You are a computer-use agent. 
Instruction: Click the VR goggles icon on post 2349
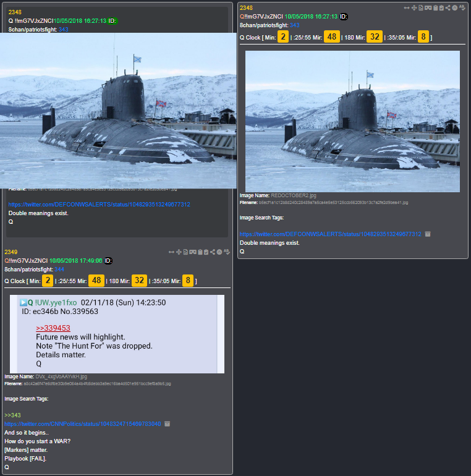pos(193,252)
